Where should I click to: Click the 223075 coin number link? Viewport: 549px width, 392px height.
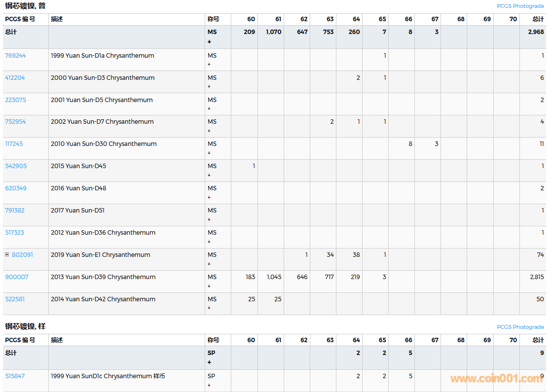pyautogui.click(x=15, y=100)
